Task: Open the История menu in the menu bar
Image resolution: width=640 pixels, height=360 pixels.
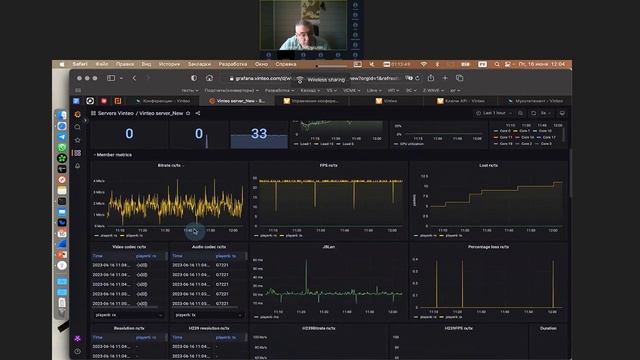Action: point(169,64)
